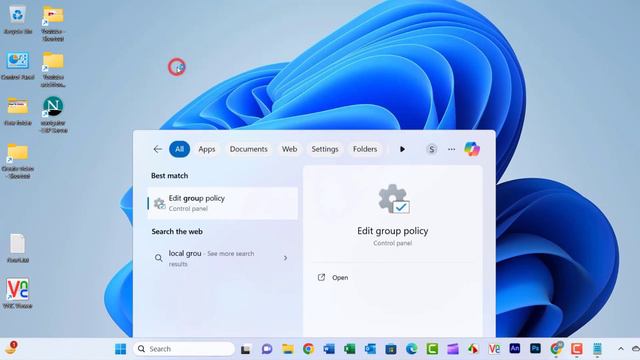Open the Ve app on the taskbar
Image resolution: width=640 pixels, height=360 pixels.
click(x=494, y=349)
